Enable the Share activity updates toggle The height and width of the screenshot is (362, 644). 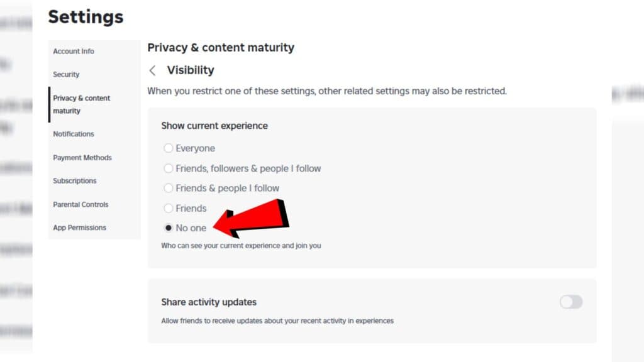pyautogui.click(x=570, y=302)
